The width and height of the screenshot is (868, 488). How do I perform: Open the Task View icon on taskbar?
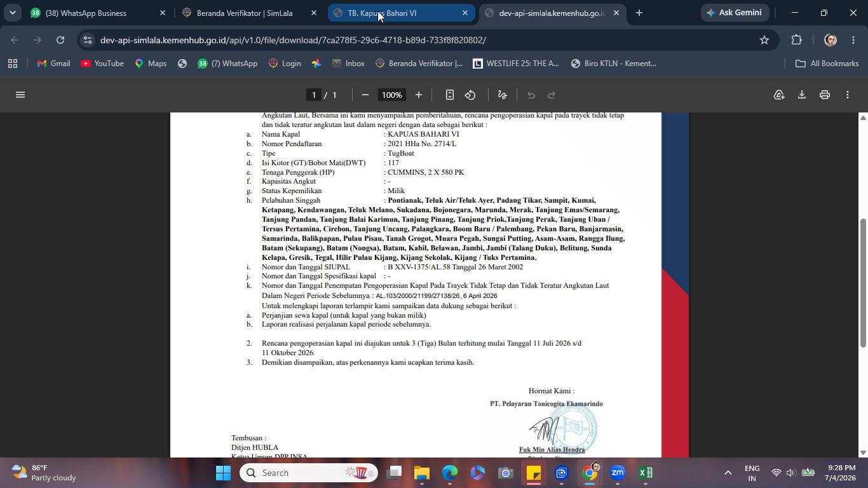click(394, 473)
